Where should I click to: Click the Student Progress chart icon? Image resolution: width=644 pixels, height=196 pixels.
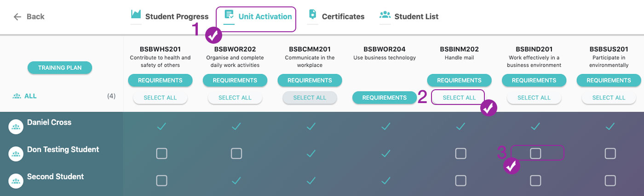coord(136,14)
